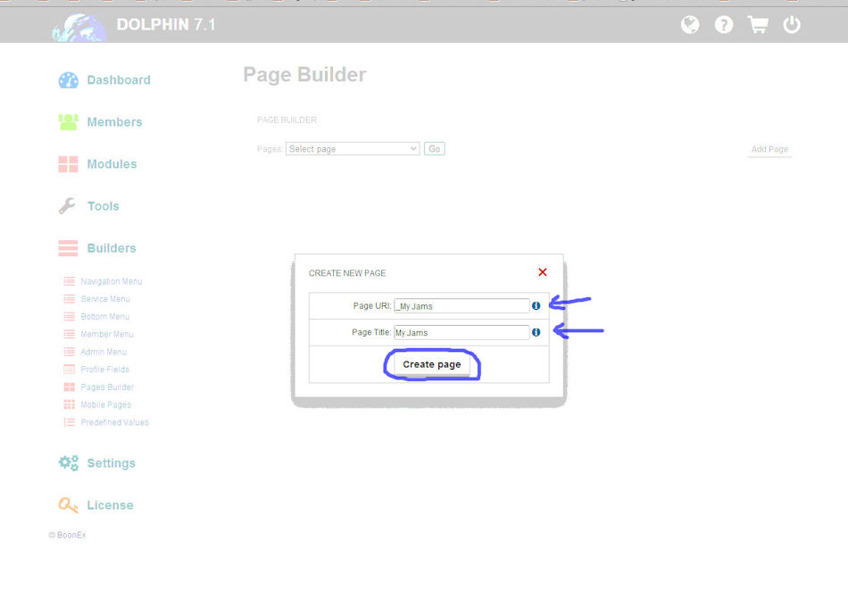This screenshot has width=848, height=616.
Task: Open Pages Builder link in sidebar
Action: click(107, 387)
